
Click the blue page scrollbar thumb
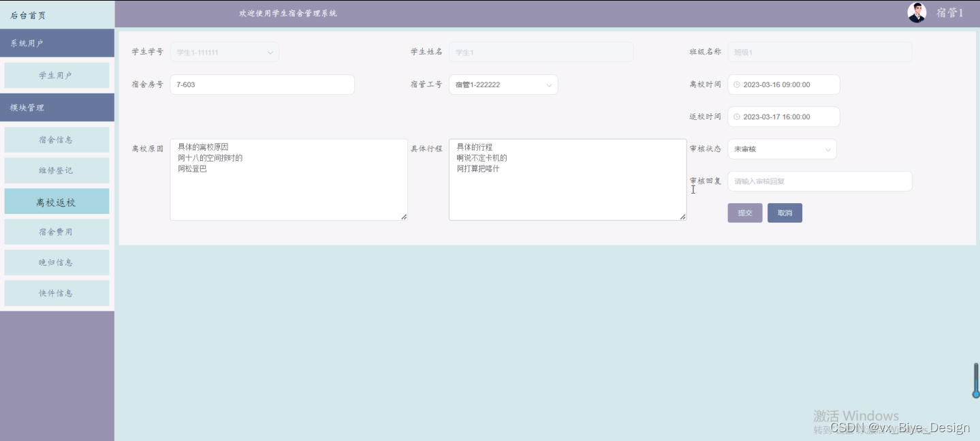click(x=976, y=380)
